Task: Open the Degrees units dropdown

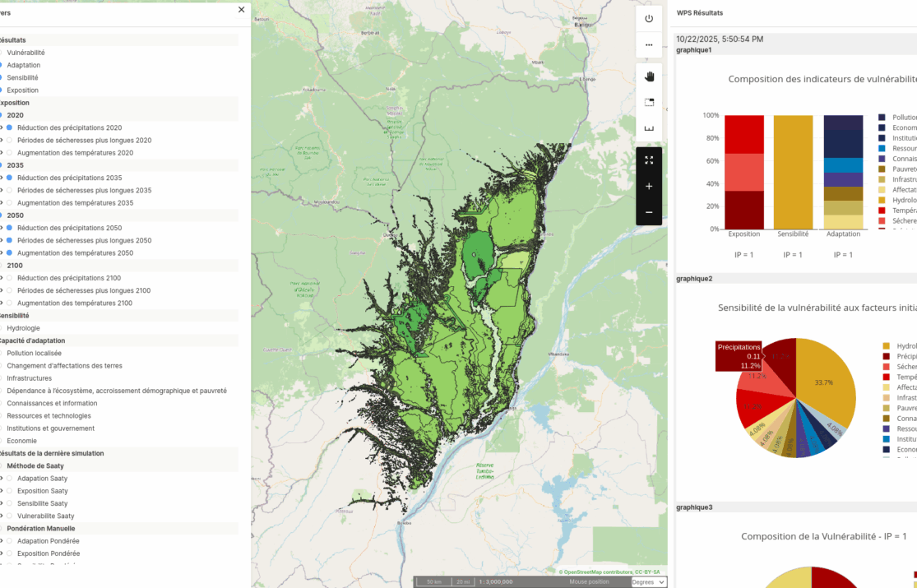Action: [x=649, y=581]
